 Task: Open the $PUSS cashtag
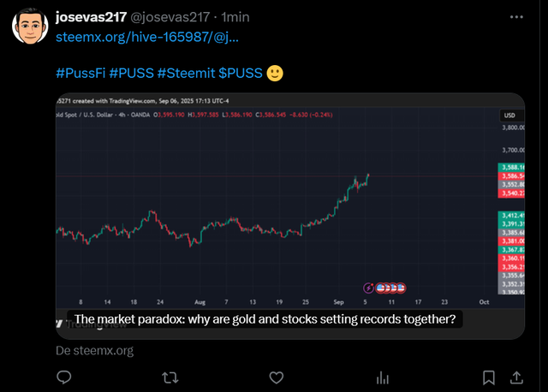tap(241, 73)
